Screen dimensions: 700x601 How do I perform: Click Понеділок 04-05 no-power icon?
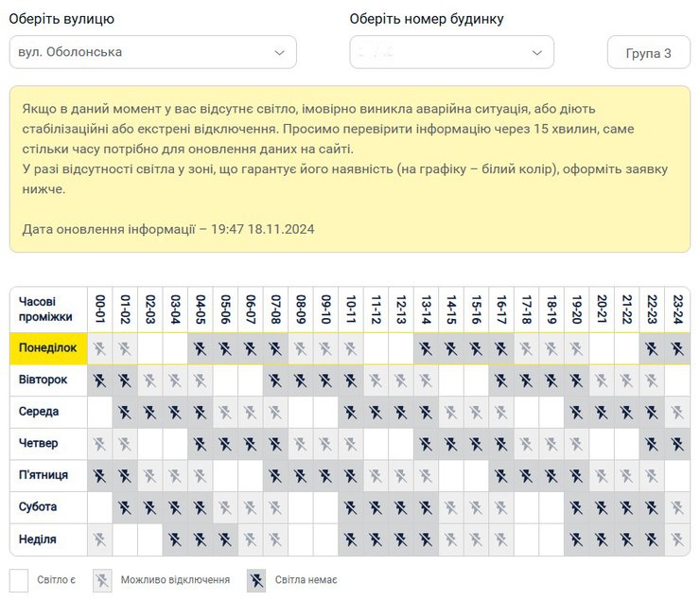pos(200,348)
